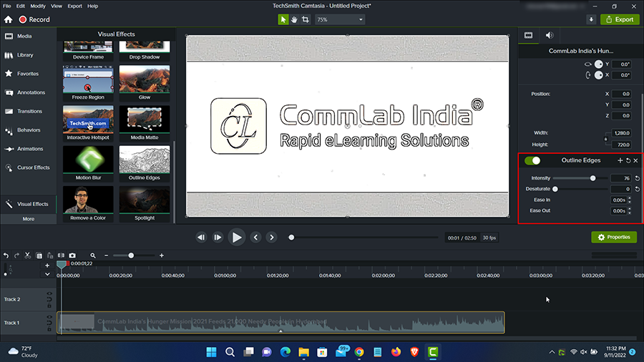Open the View menu

point(57,6)
